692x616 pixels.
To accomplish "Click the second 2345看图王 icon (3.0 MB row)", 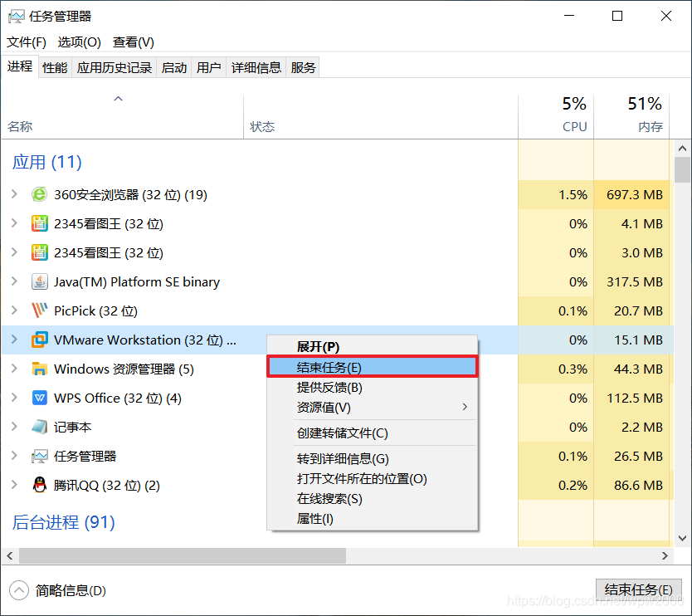I will coord(39,252).
